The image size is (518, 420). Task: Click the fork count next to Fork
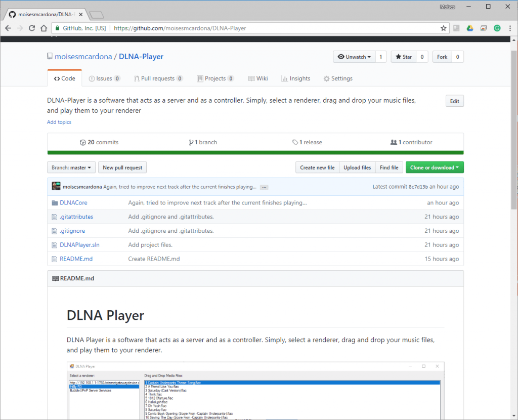(x=457, y=57)
